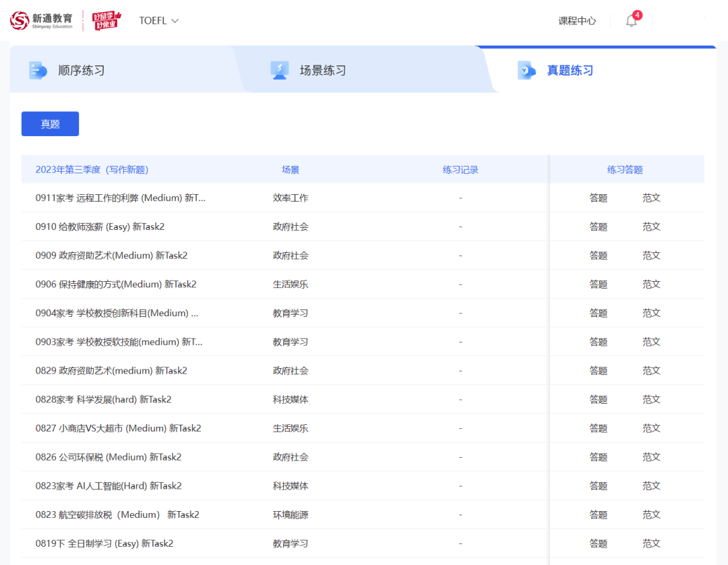Click header 2023年第三季度 (写作新题)
The image size is (728, 565).
coord(92,169)
